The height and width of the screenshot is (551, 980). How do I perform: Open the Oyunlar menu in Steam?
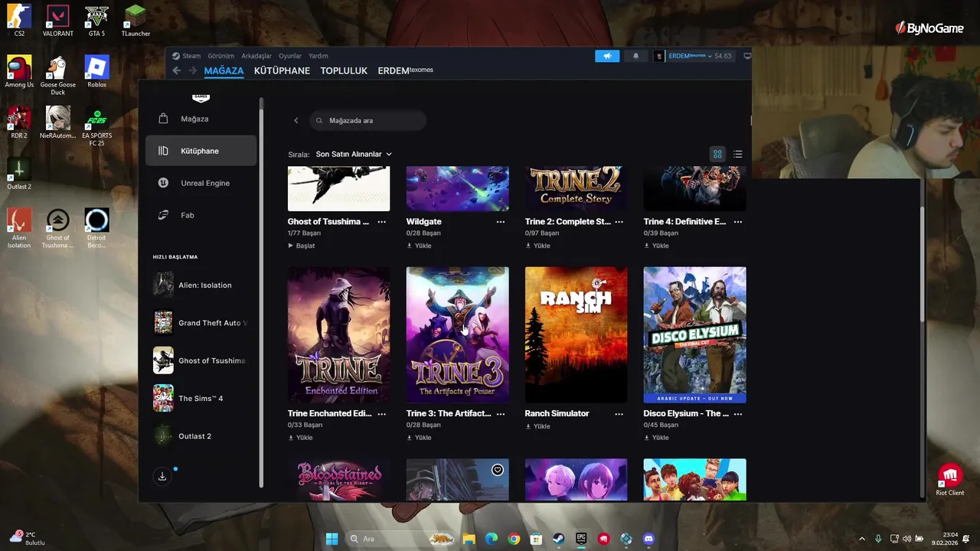290,56
